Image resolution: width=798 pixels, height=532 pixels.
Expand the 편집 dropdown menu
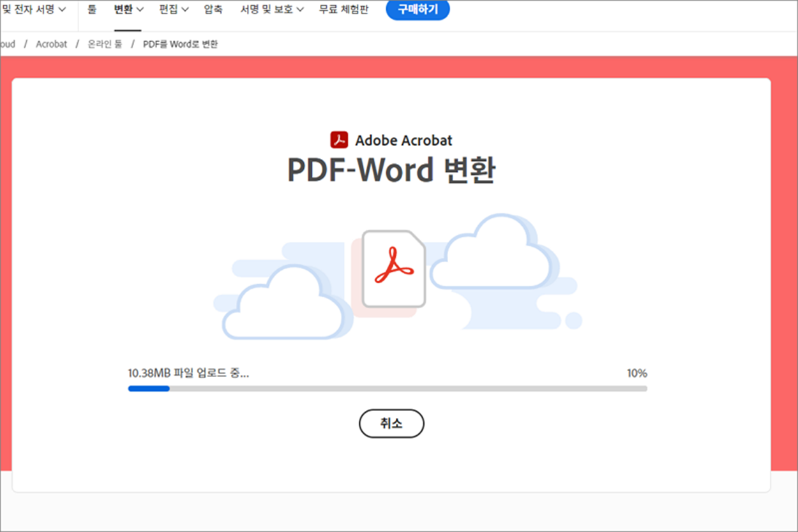[174, 10]
